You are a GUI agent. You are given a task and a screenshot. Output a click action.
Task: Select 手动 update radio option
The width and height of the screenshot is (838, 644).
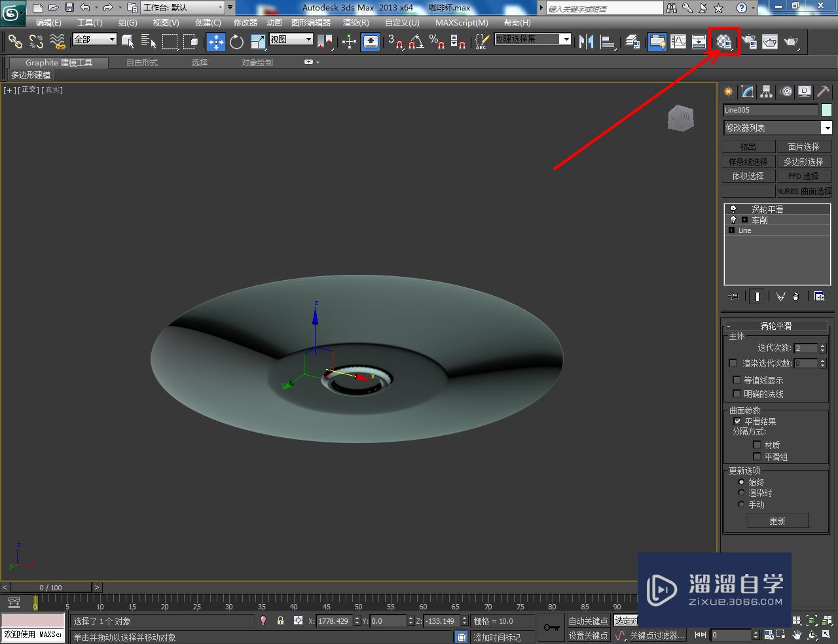741,504
